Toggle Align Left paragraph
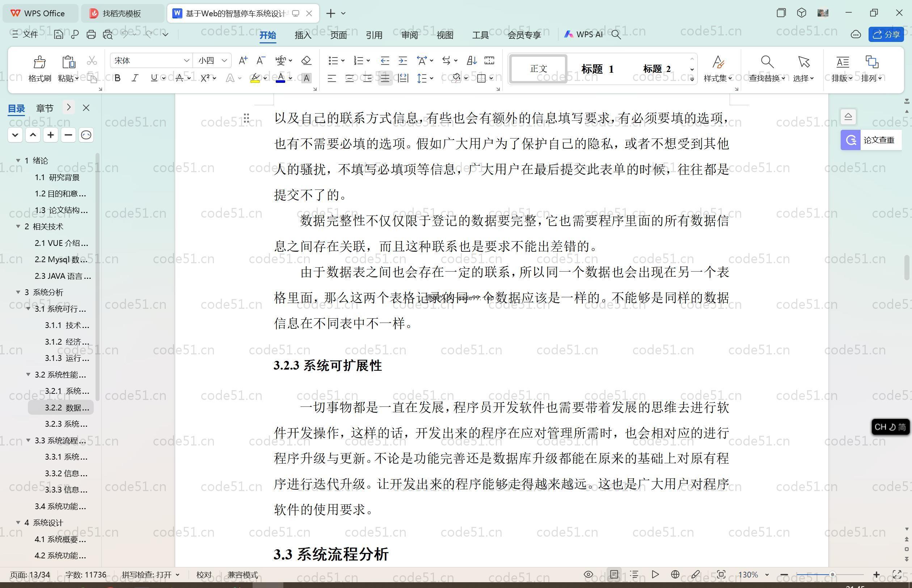The image size is (912, 588). tap(332, 78)
